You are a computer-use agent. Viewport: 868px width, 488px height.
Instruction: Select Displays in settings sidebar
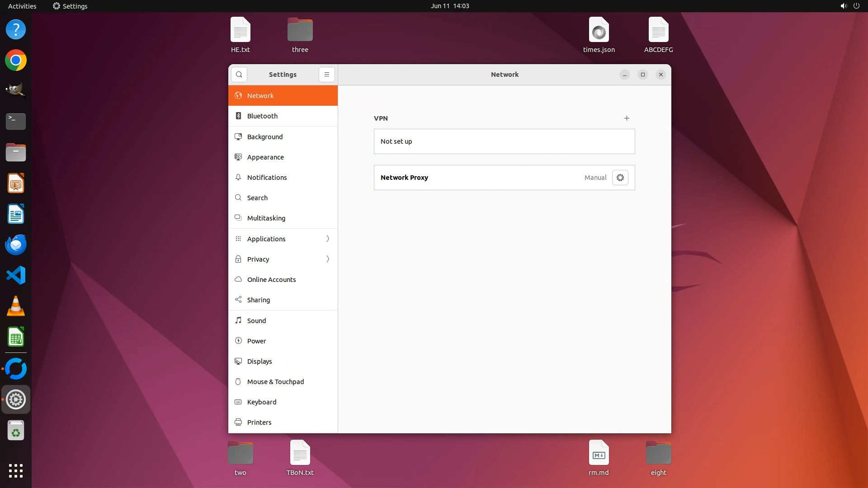[x=283, y=361]
